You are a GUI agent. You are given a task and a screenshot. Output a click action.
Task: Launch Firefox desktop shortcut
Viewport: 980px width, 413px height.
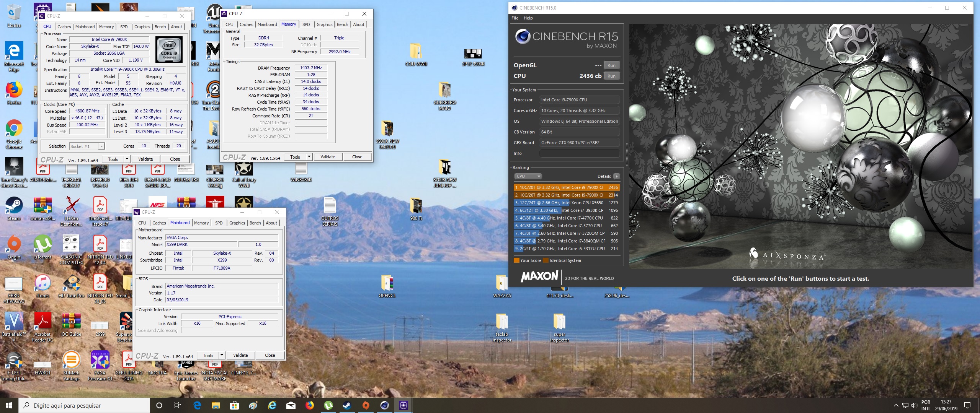coord(14,93)
